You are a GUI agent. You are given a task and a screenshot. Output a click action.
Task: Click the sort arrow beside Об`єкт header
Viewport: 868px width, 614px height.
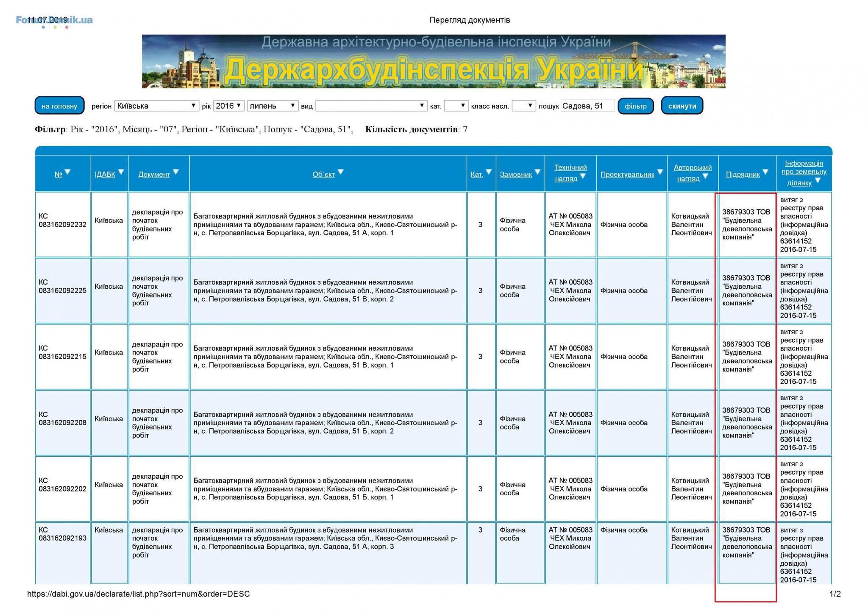340,172
